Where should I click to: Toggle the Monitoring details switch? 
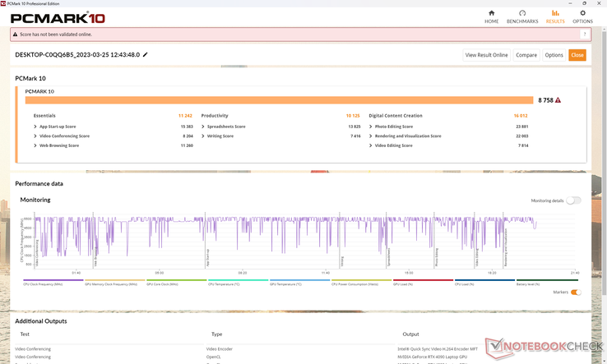pyautogui.click(x=572, y=200)
